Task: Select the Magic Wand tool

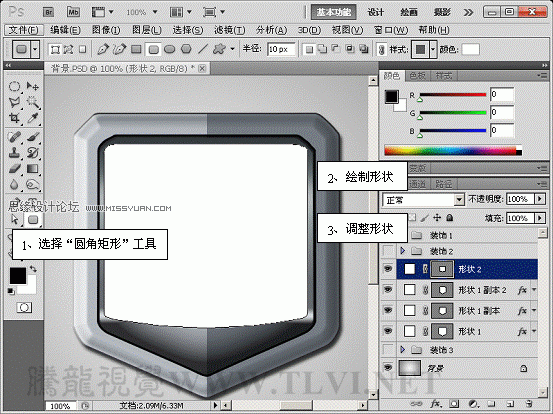Action: coord(33,102)
